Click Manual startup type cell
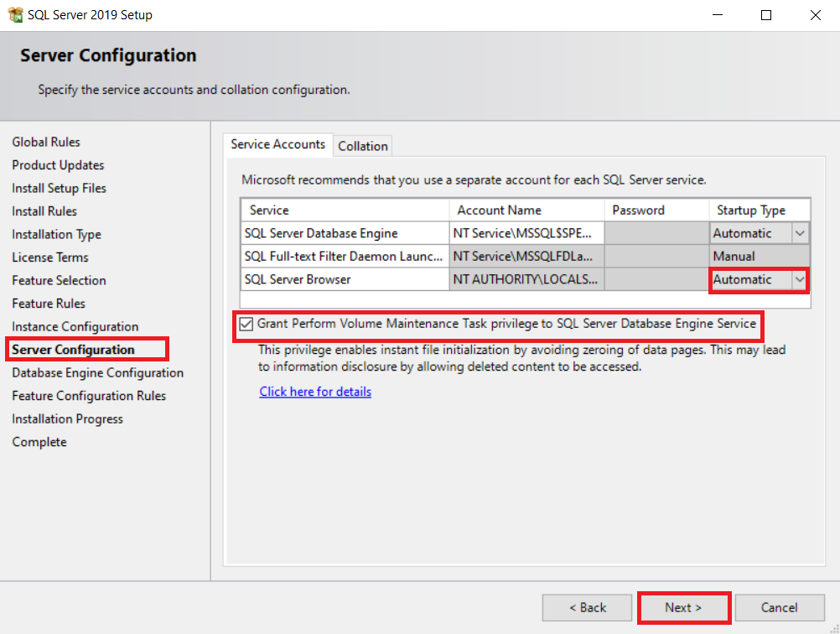Viewport: 840px width, 634px height. tap(760, 256)
